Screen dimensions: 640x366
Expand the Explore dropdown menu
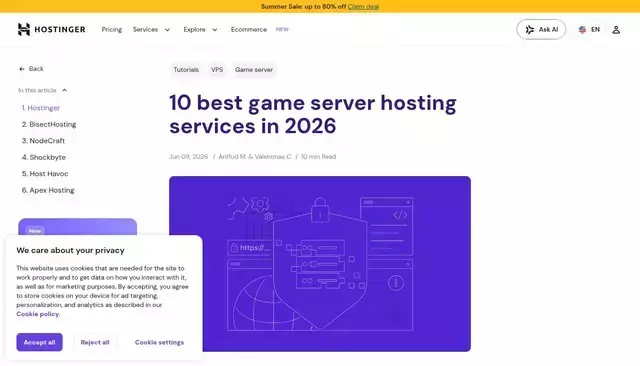(x=200, y=29)
